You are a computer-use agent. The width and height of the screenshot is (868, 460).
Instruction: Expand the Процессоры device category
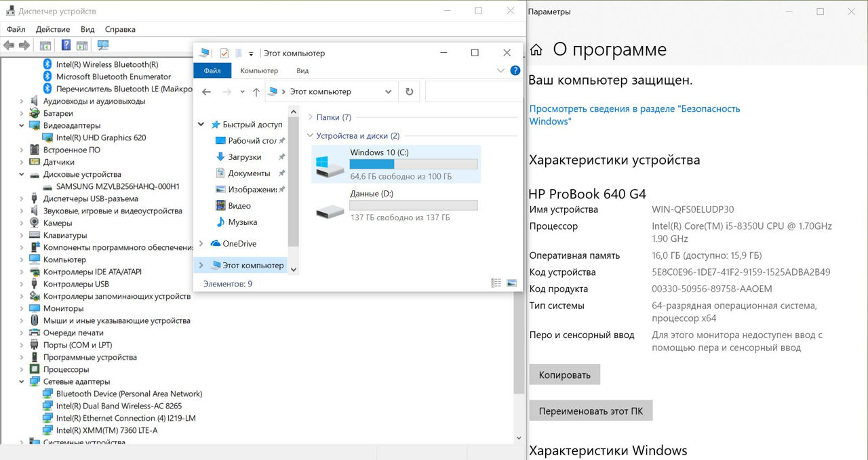click(x=22, y=369)
